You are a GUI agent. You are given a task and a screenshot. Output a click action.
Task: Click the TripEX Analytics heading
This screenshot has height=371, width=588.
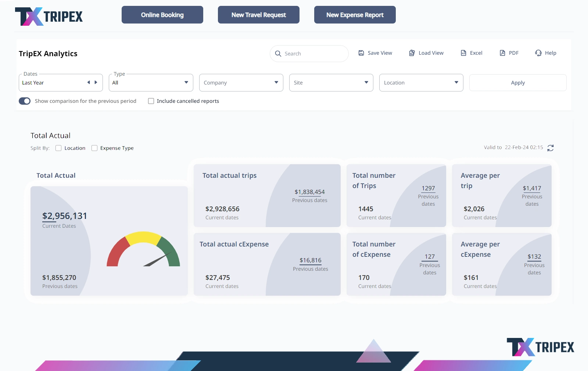[x=48, y=54]
